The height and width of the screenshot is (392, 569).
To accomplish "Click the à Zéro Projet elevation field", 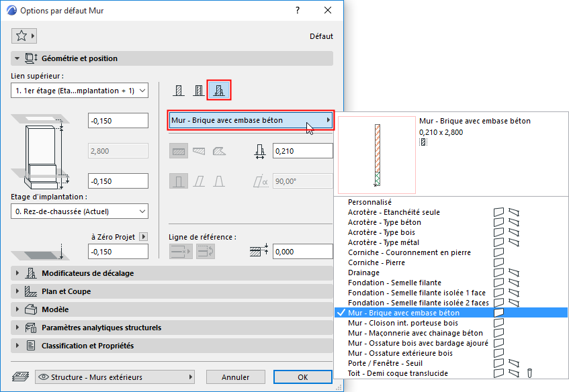I will click(118, 251).
